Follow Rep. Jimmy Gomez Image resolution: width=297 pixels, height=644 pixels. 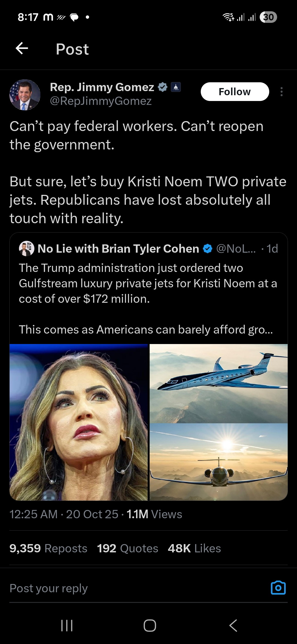click(235, 92)
